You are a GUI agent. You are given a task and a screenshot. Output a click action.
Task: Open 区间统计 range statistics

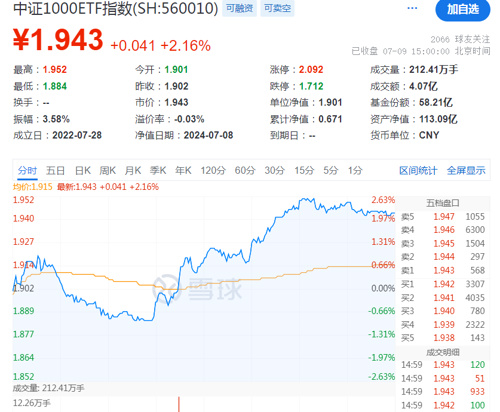click(x=418, y=171)
